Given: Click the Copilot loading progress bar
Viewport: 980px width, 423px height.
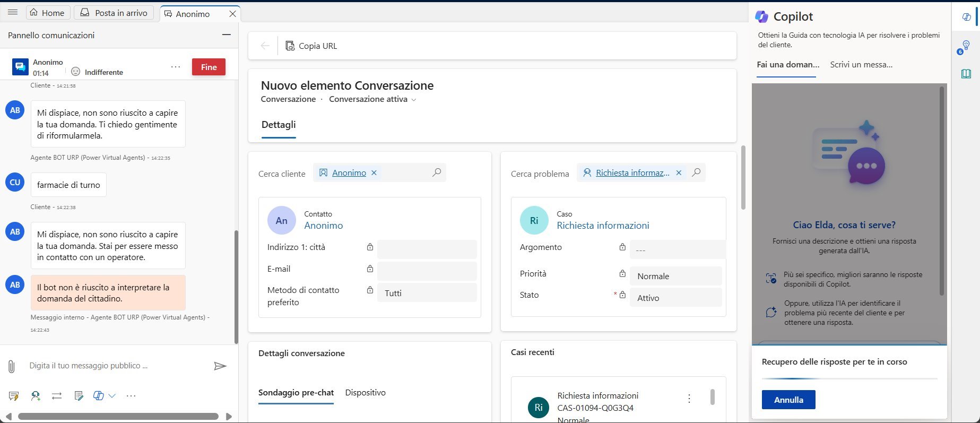Looking at the screenshot, I should (x=849, y=378).
